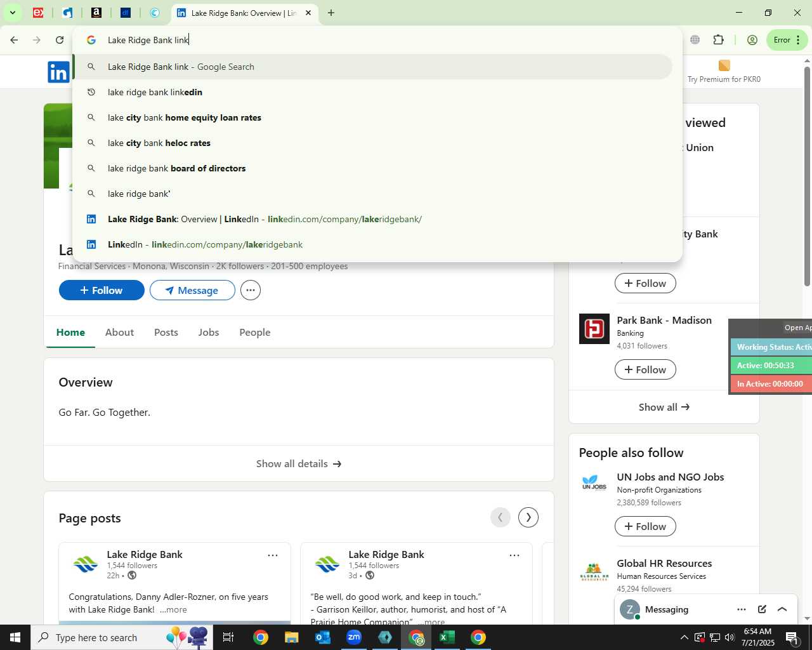Screen dimensions: 812x650
Task: Click the next arrow in Page posts
Action: [528, 517]
